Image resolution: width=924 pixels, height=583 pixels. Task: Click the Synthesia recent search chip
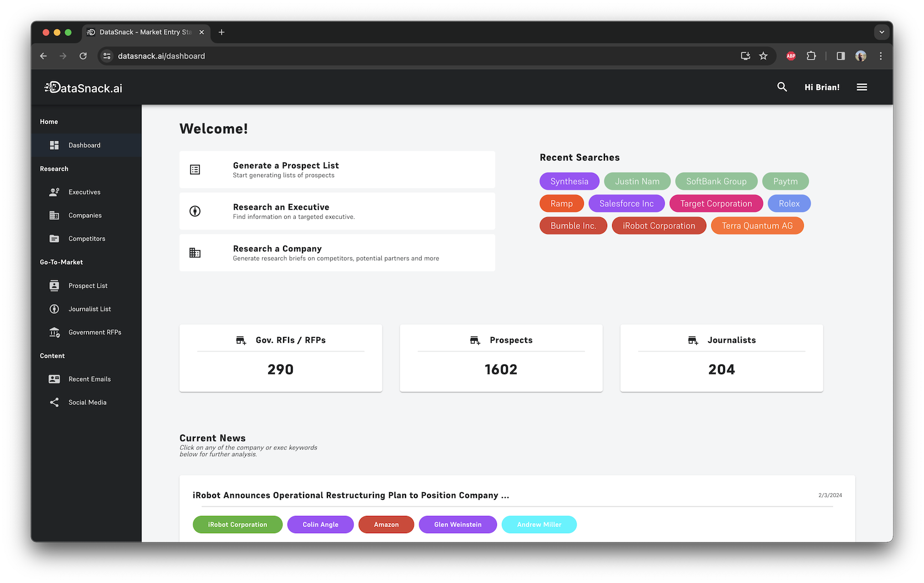[x=569, y=181]
